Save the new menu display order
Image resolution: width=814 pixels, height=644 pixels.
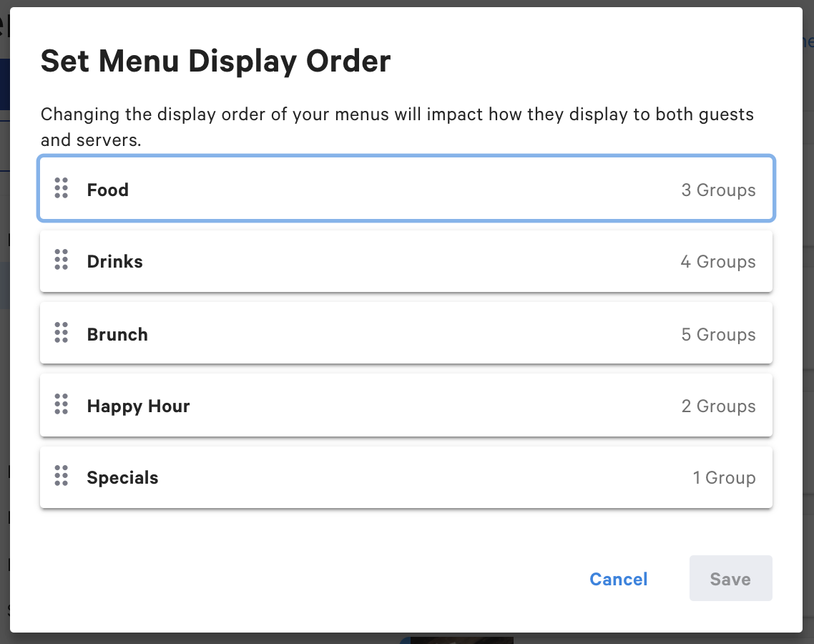[730, 578]
